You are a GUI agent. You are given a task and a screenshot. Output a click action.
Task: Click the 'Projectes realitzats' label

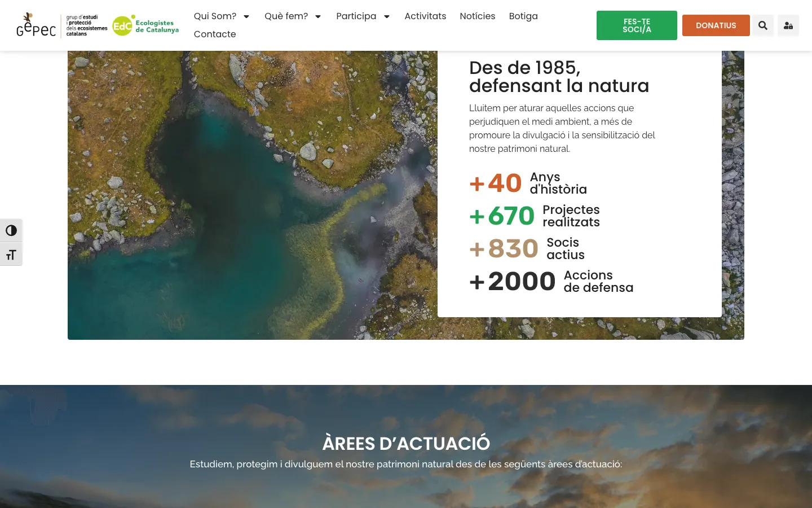coord(571,216)
